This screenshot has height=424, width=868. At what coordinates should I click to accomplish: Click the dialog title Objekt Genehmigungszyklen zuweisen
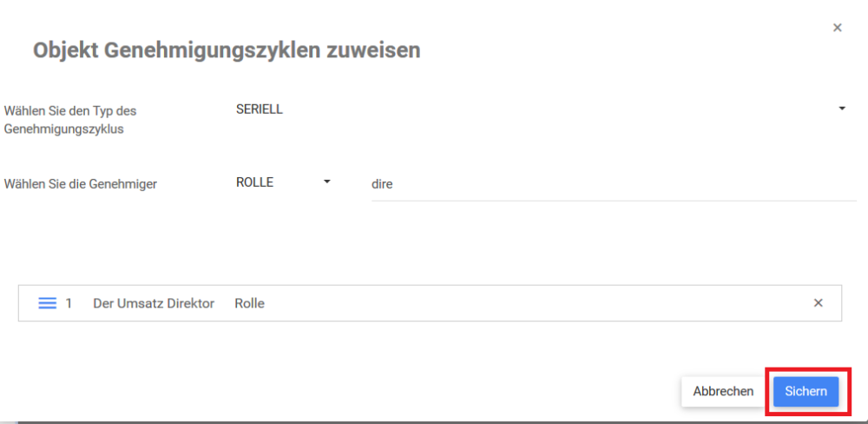tap(227, 50)
